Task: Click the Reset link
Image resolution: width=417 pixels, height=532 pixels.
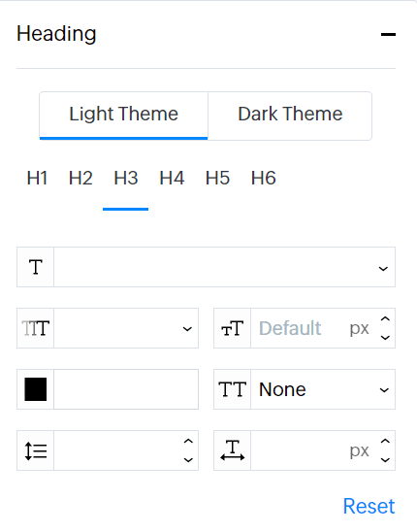Action: 369,506
